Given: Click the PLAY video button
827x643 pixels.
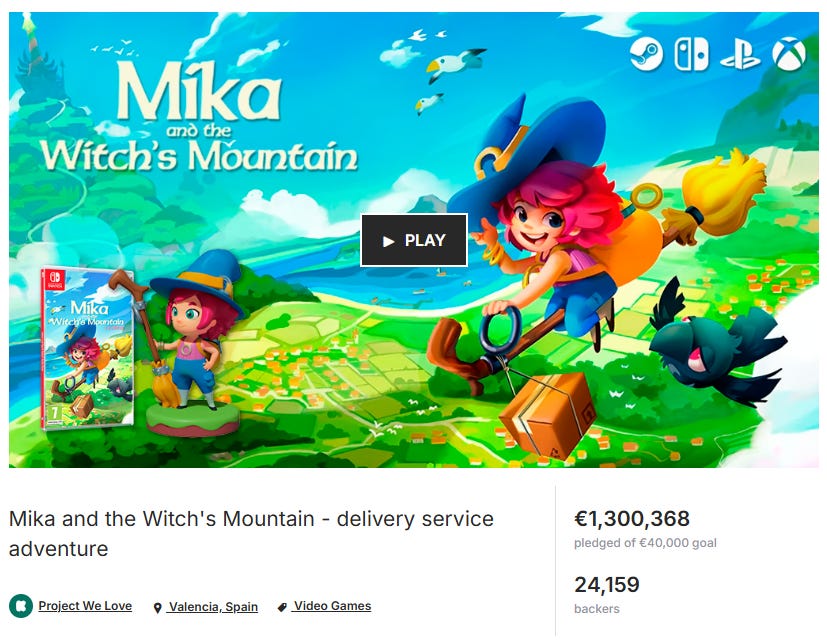Looking at the screenshot, I should [x=414, y=241].
